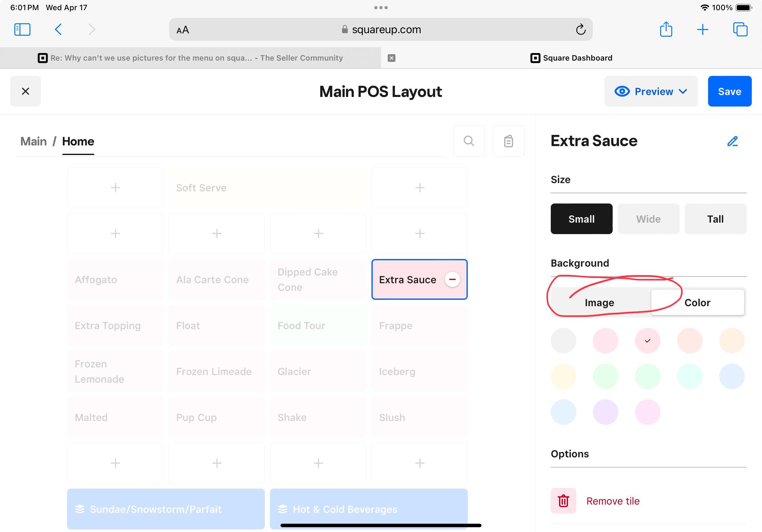Reload the page with refresh icon
The width and height of the screenshot is (762, 532).
580,30
